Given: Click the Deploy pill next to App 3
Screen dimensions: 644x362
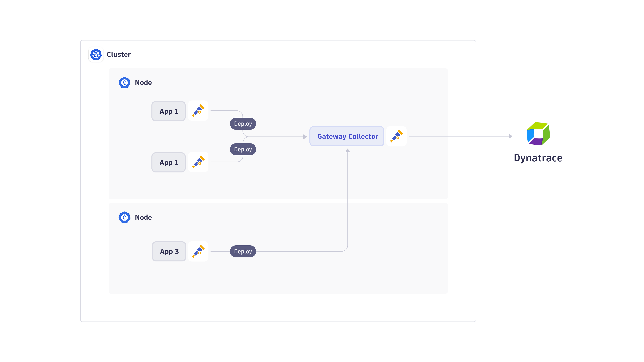Looking at the screenshot, I should (243, 251).
